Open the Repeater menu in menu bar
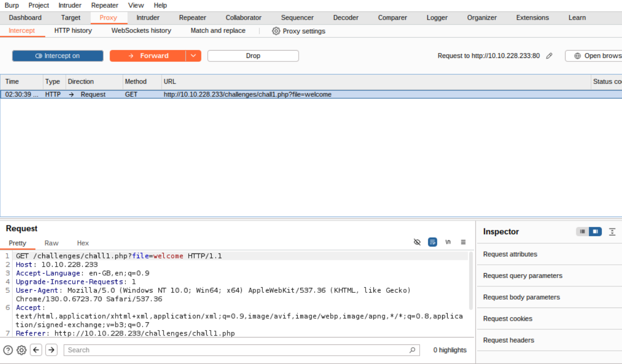This screenshot has height=364, width=622. pyautogui.click(x=105, y=5)
